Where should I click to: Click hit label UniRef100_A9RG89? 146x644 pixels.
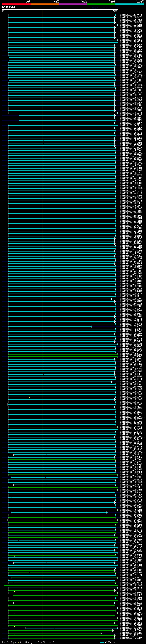pos(131,106)
